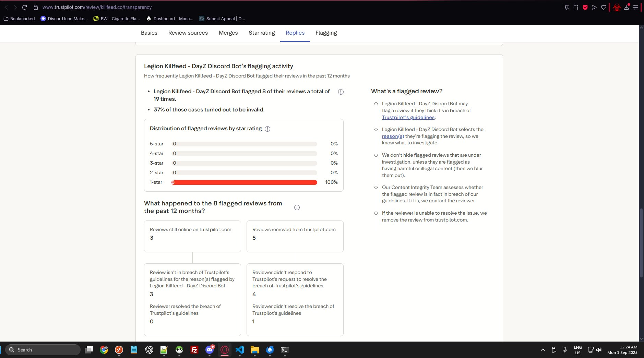Image resolution: width=644 pixels, height=358 pixels.
Task: Open the terminal icon on taskbar
Action: tap(285, 350)
